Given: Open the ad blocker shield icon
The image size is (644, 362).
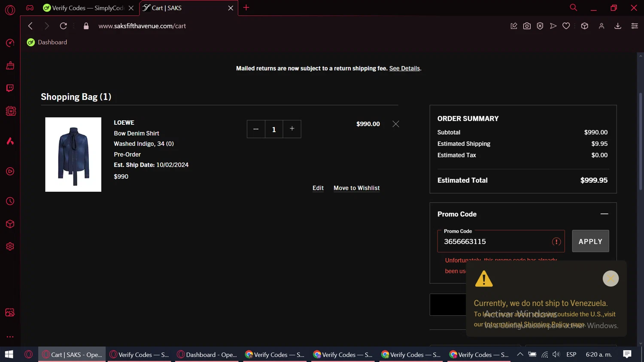Looking at the screenshot, I should tap(540, 26).
